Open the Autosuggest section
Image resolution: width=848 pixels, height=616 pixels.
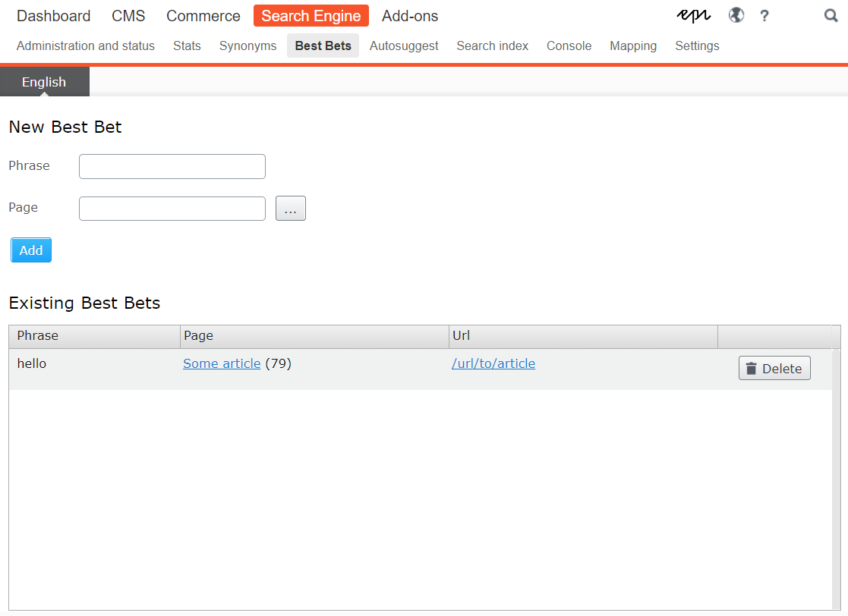pyautogui.click(x=403, y=46)
